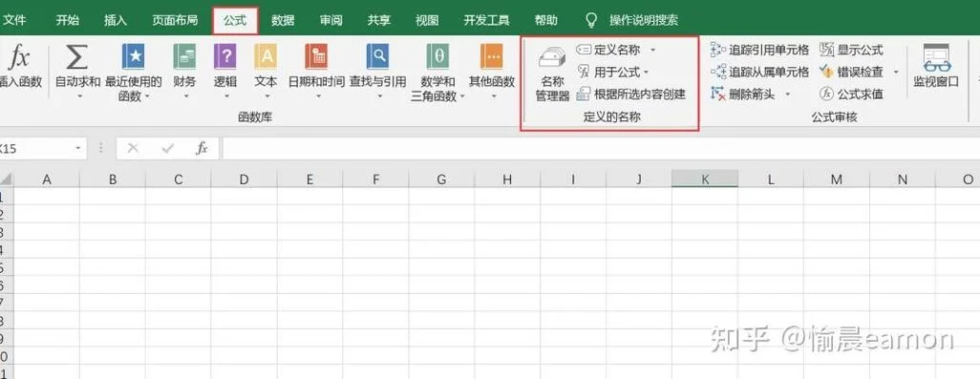Switch to the 开发工具 tab
Image resolution: width=980 pixels, height=379 pixels.
point(487,20)
